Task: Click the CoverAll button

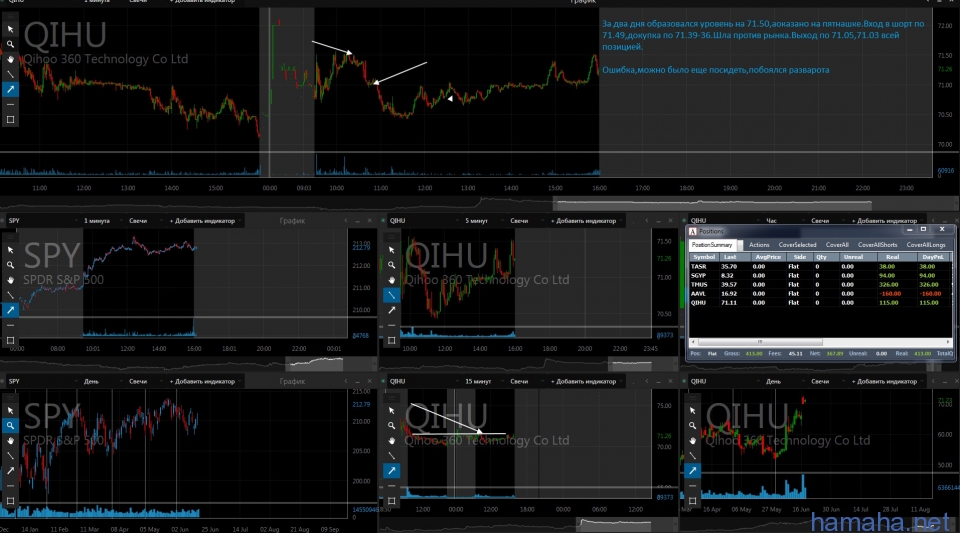Action: (x=837, y=245)
